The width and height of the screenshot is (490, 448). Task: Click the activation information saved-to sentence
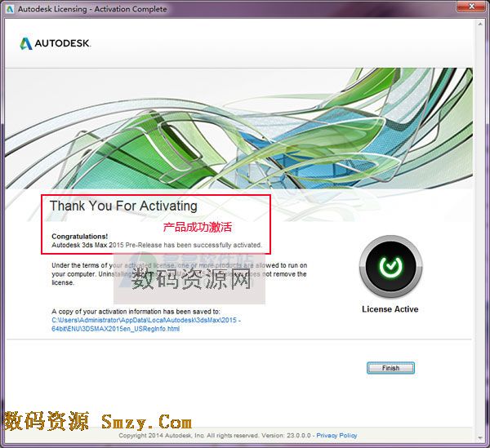pyautogui.click(x=129, y=312)
